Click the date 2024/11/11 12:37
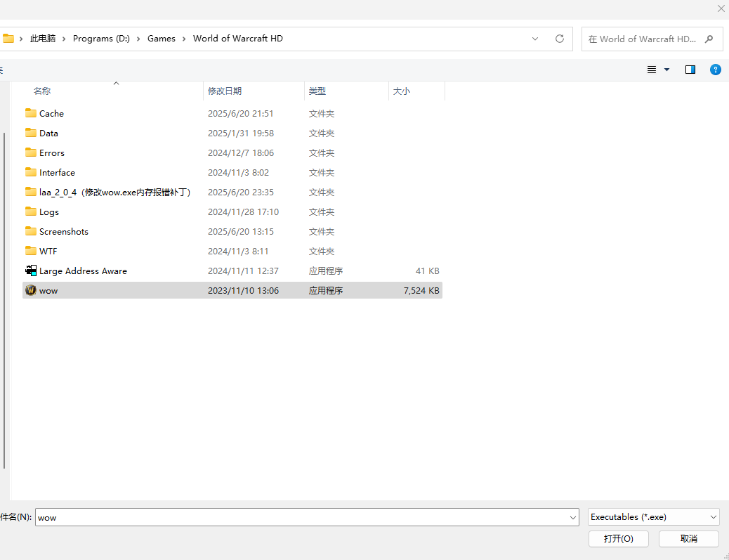 point(243,271)
